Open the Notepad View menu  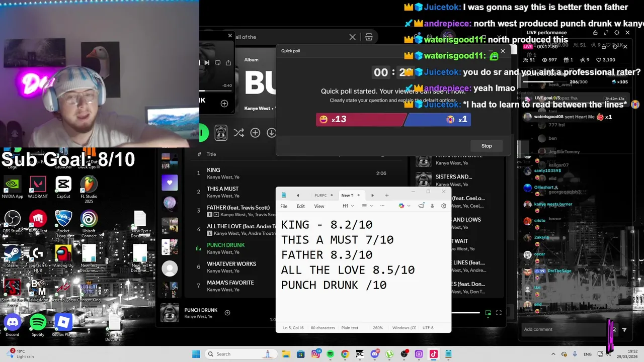[x=319, y=206]
